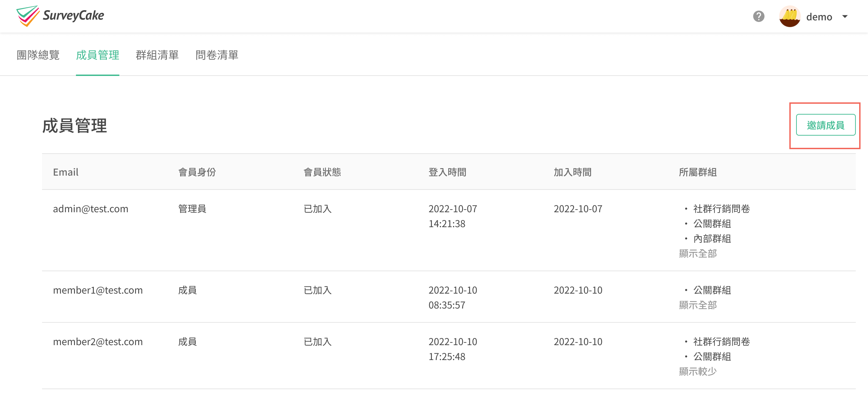Go to the 問卷清單 tab

pyautogui.click(x=217, y=55)
